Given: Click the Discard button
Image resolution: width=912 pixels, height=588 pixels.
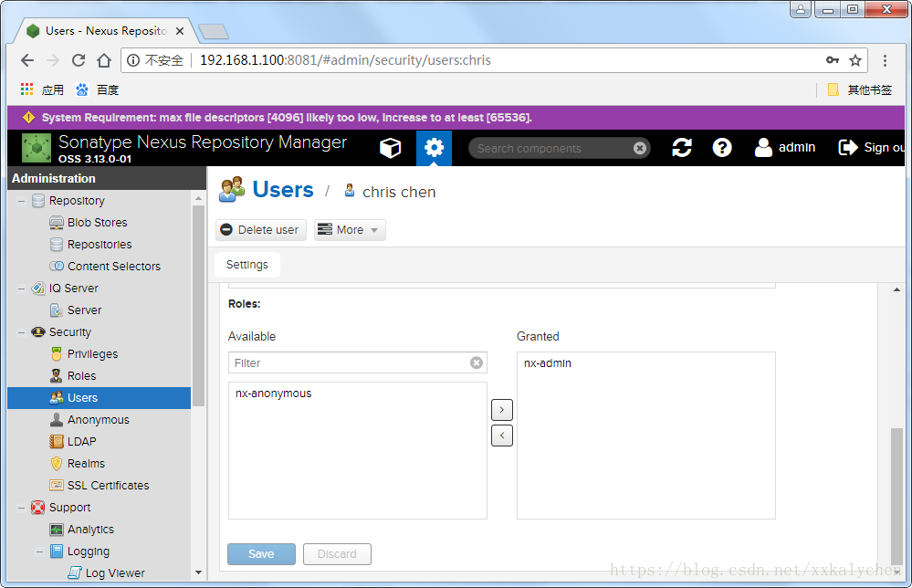Looking at the screenshot, I should (337, 554).
